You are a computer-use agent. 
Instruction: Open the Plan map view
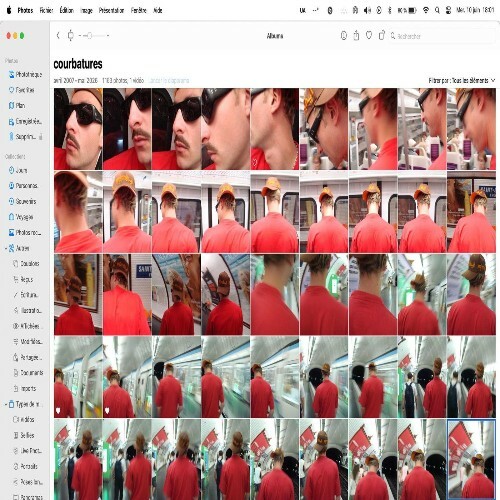tap(17, 106)
